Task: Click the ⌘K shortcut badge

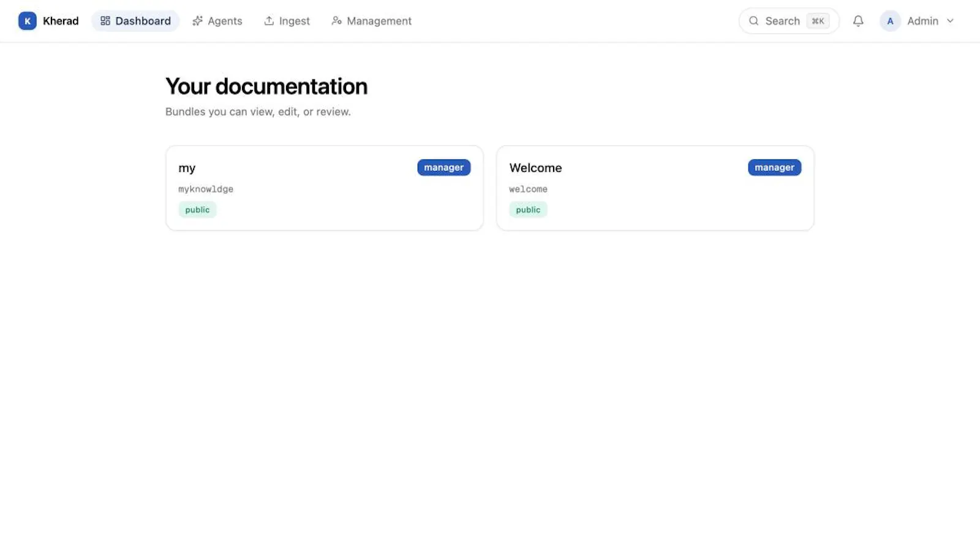Action: pyautogui.click(x=818, y=21)
